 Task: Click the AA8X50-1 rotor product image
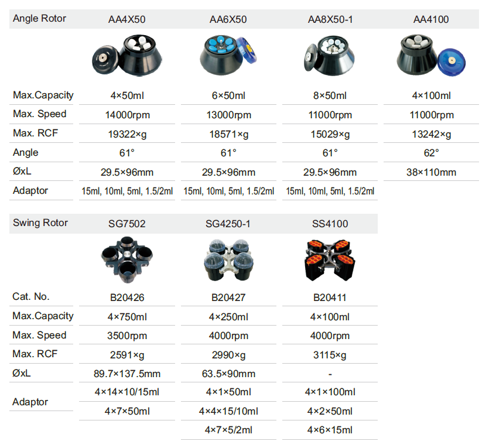(x=330, y=55)
